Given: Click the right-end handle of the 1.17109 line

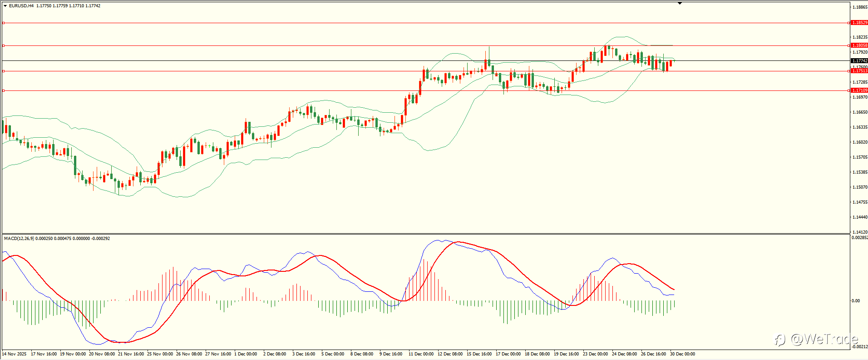Looking at the screenshot, I should click(849, 90).
